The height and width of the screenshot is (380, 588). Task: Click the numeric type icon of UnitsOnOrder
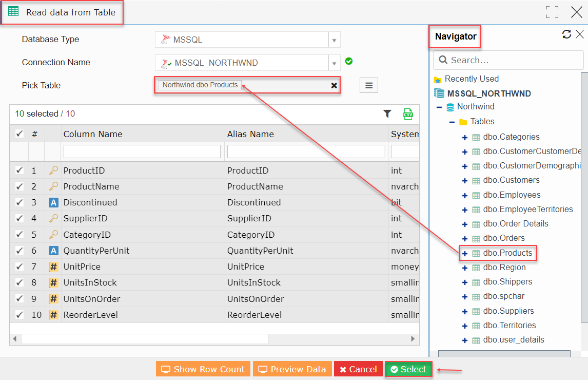click(53, 299)
